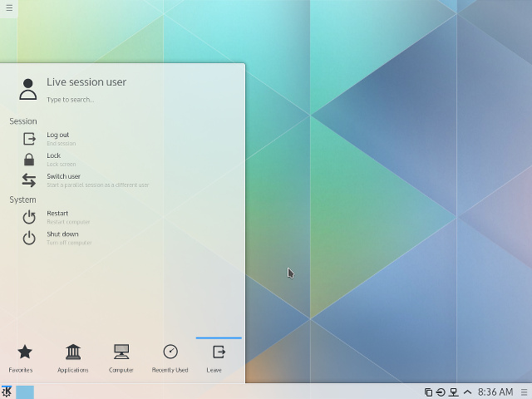This screenshot has height=399, width=532.
Task: Click the Restart computer power icon
Action: (x=29, y=217)
